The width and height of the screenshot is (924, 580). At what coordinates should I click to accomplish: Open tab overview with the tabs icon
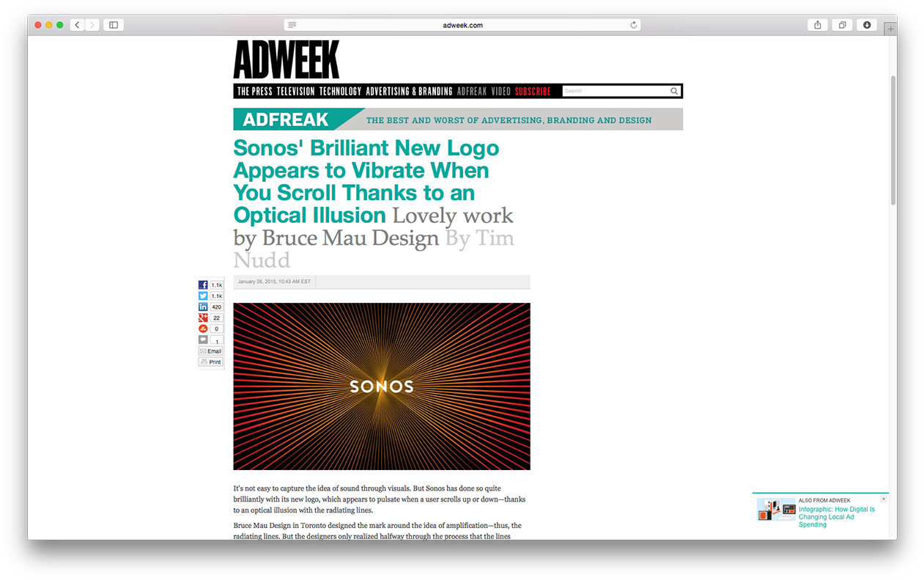[x=841, y=24]
